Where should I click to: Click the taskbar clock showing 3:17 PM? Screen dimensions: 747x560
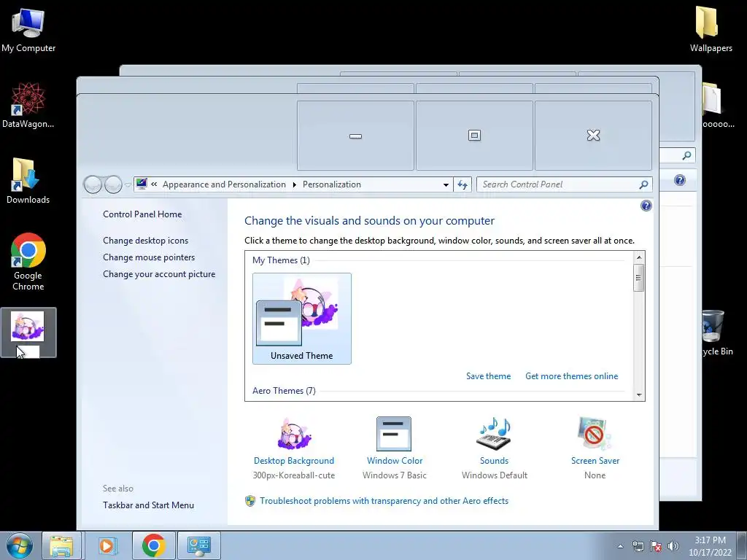(709, 545)
